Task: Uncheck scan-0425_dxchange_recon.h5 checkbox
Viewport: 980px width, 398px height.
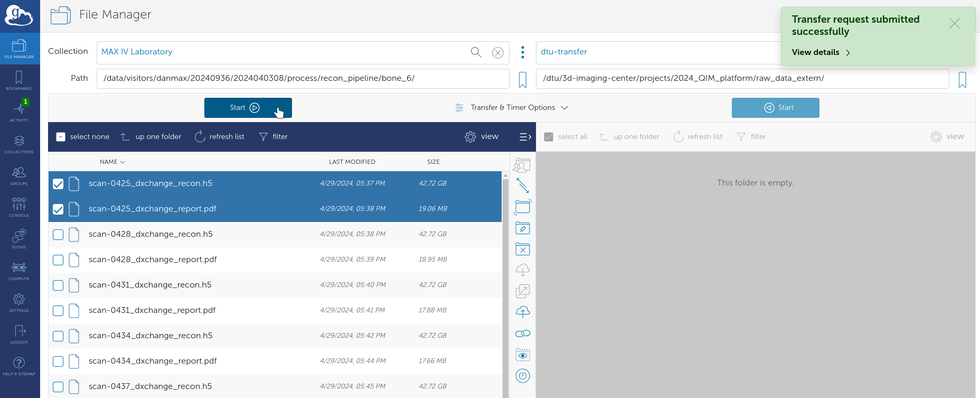Action: 58,184
